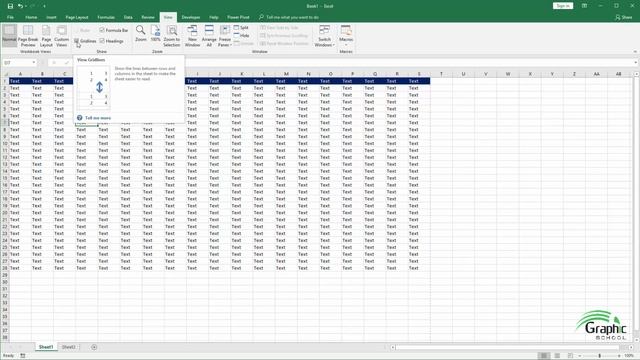Switch to Page Layout view in status bar
640x360 pixels.
coord(557,356)
